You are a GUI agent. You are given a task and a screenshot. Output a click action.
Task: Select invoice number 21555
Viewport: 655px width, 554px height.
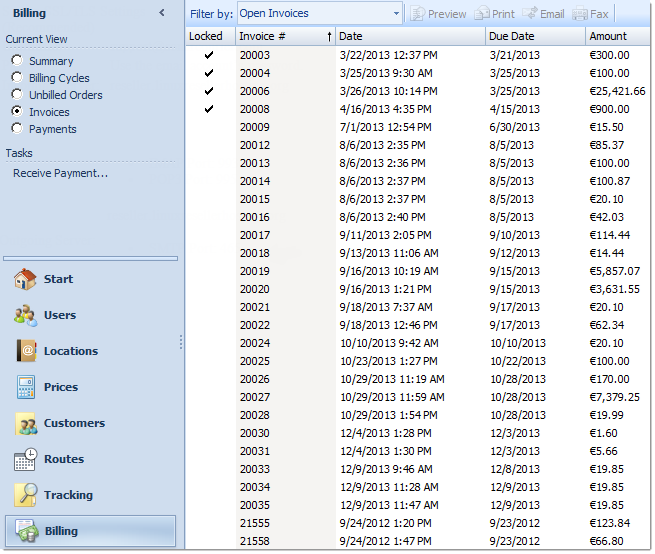pyautogui.click(x=255, y=523)
